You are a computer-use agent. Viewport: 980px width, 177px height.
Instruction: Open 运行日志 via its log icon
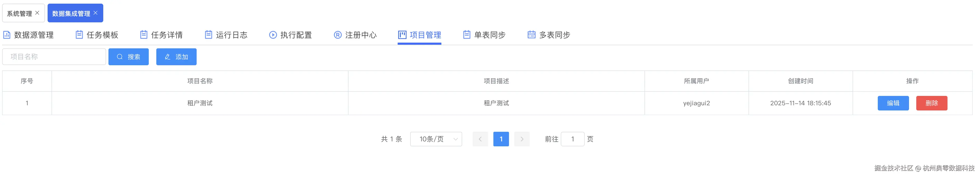tap(208, 35)
